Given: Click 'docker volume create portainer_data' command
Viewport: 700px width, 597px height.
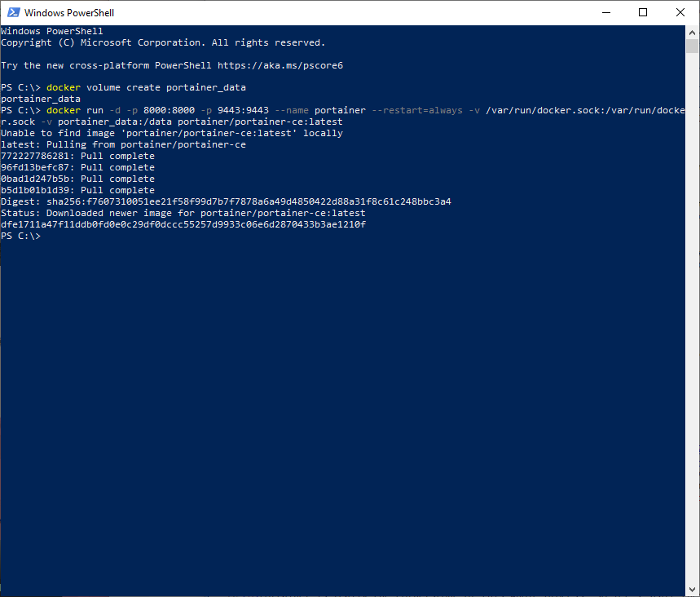Looking at the screenshot, I should pyautogui.click(x=146, y=87).
